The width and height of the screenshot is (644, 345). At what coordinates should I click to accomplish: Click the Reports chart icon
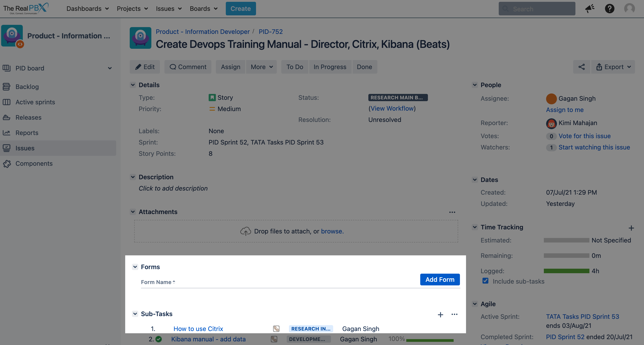click(x=7, y=133)
